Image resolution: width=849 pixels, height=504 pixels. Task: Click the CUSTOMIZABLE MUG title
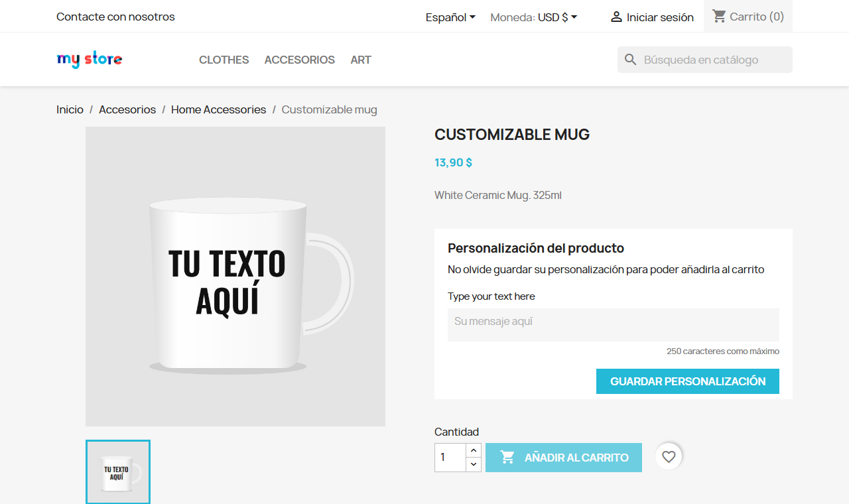512,135
